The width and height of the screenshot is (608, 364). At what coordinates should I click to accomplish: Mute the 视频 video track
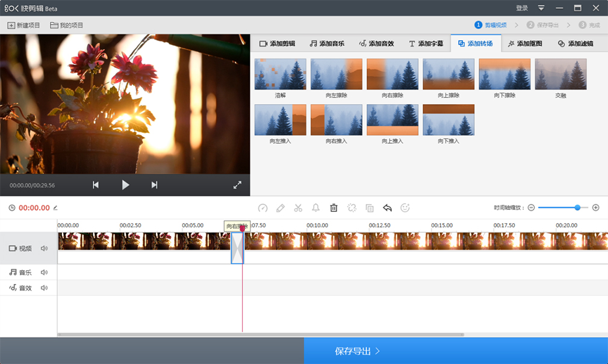pos(44,248)
